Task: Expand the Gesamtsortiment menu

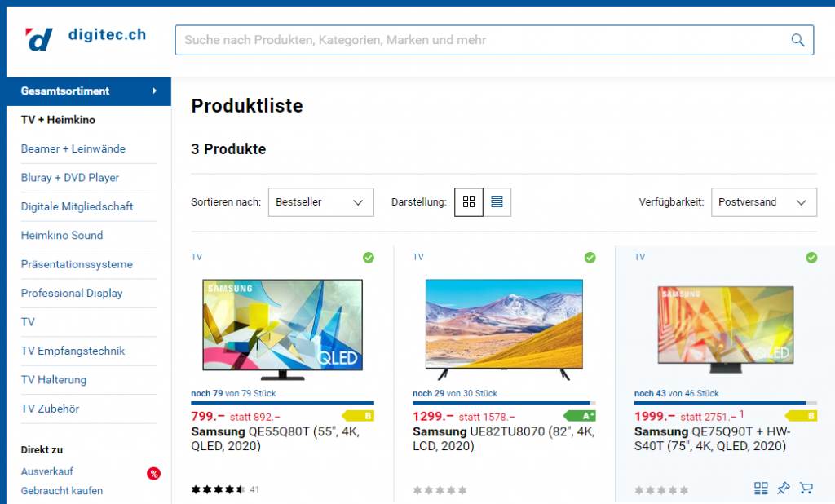Action: 88,91
